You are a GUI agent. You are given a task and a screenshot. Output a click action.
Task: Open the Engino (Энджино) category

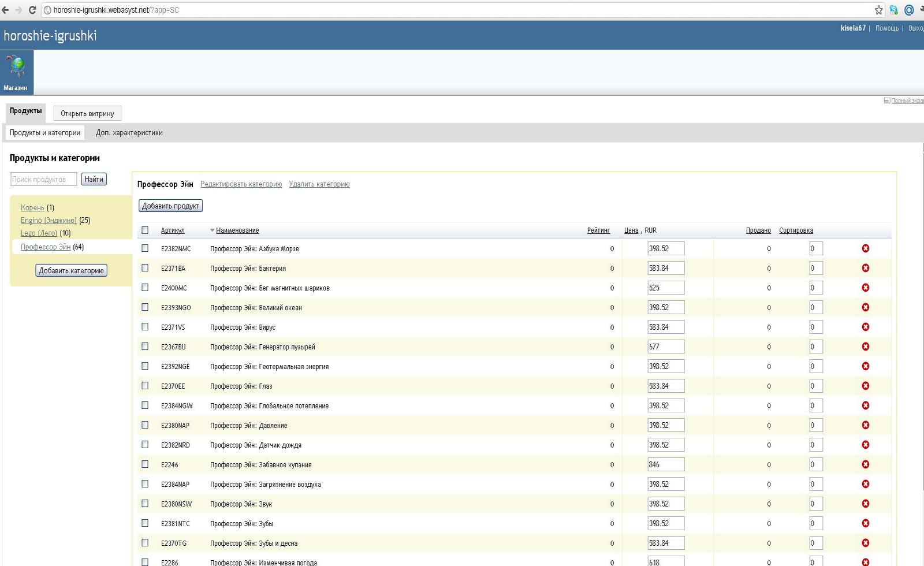(49, 221)
